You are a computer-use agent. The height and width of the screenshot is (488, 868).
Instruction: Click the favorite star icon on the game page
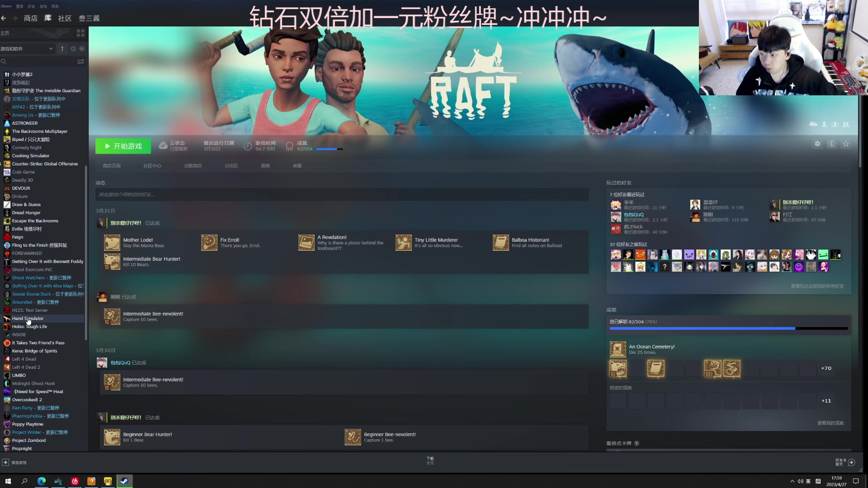[846, 144]
